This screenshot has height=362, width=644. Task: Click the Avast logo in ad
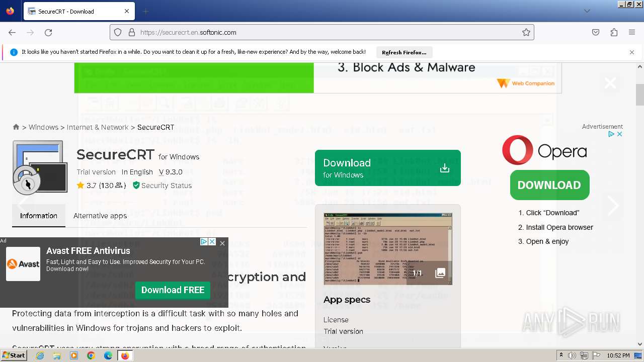pyautogui.click(x=23, y=264)
